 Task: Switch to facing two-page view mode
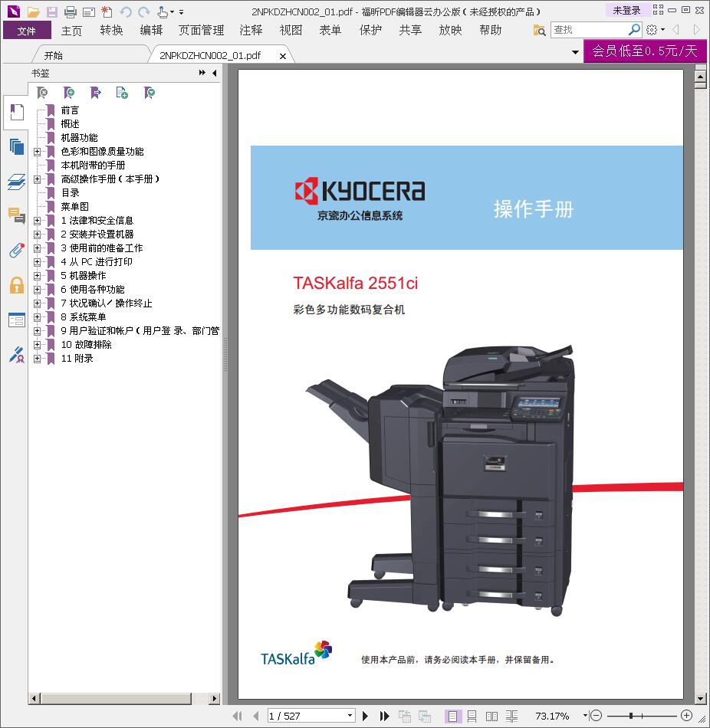click(491, 716)
